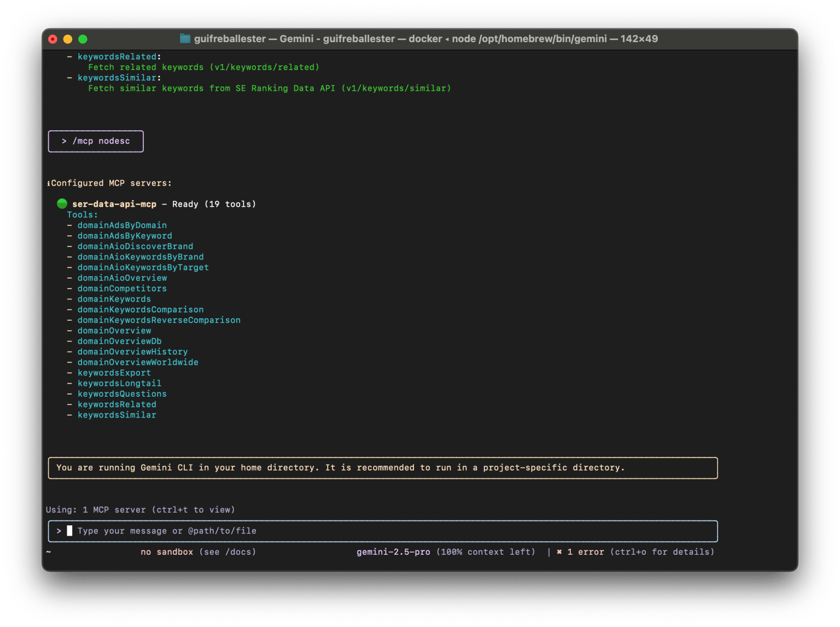Viewport: 840px width, 627px height.
Task: Click the green ser-data-api-mcp ready indicator
Action: [x=62, y=204]
